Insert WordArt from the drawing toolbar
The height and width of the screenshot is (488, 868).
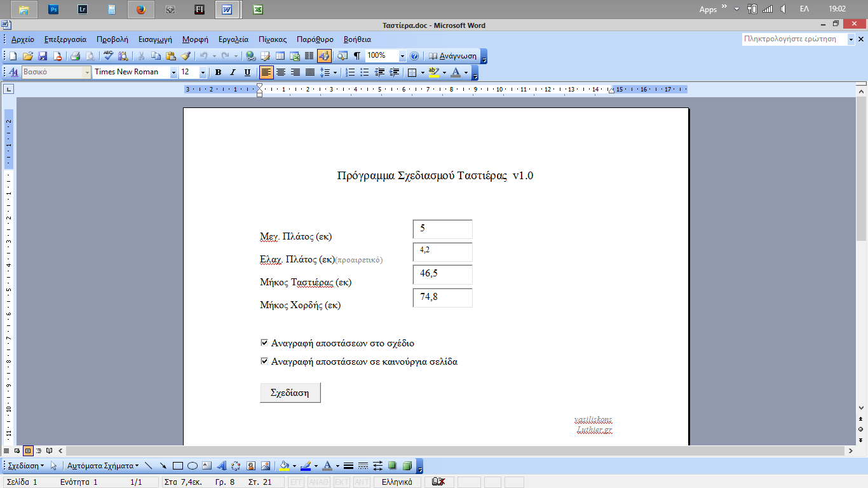point(222,466)
